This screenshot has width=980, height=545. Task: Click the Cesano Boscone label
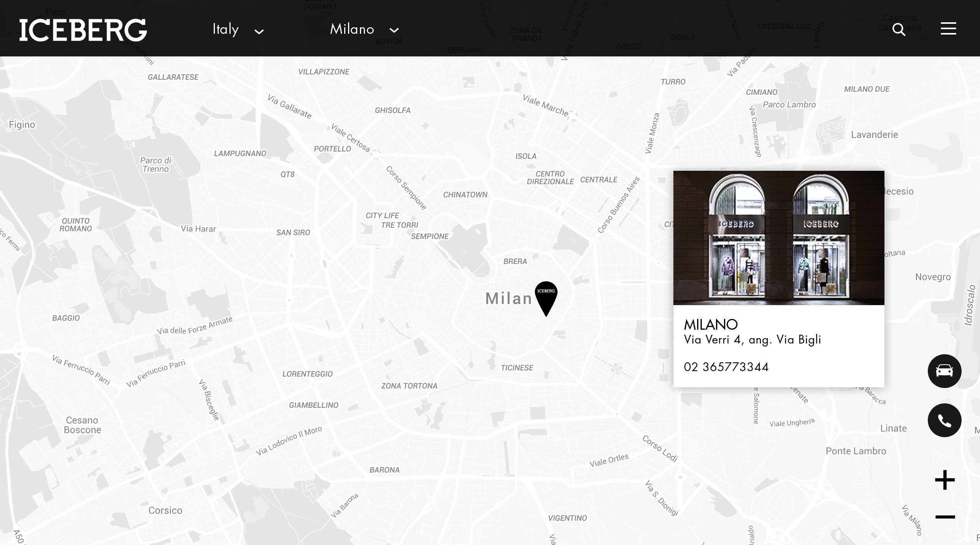(82, 425)
